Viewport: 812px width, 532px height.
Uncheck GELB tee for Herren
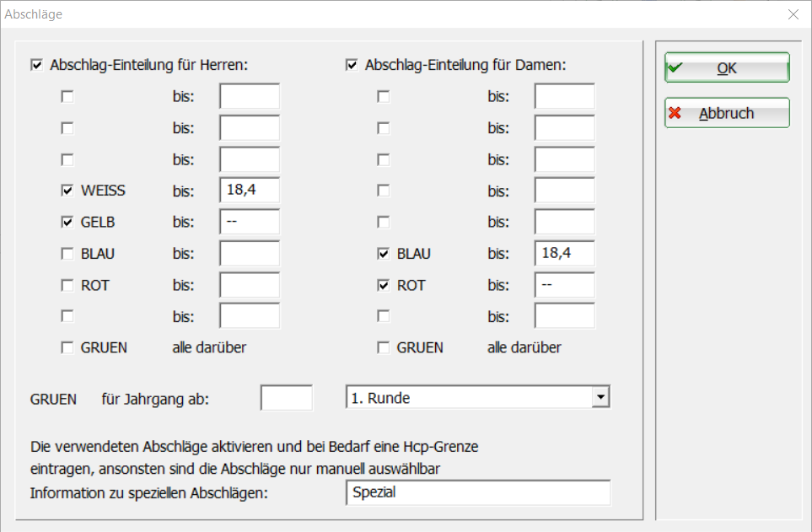click(x=67, y=223)
